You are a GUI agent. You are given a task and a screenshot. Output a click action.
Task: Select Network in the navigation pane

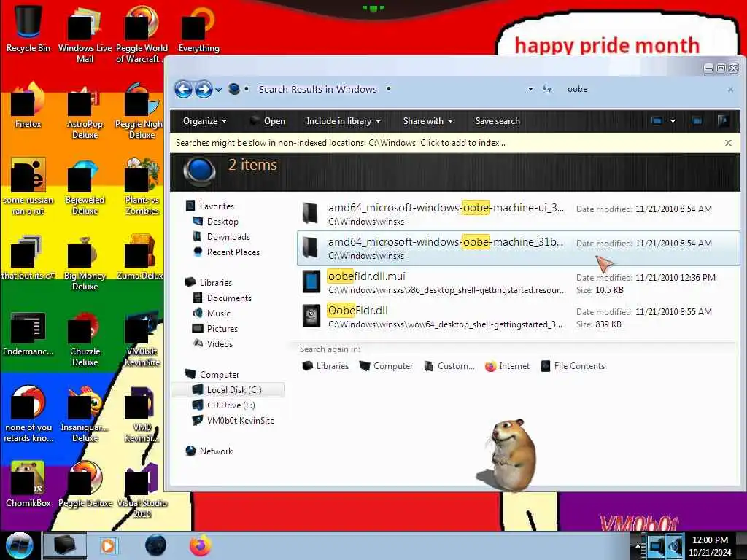click(x=209, y=451)
